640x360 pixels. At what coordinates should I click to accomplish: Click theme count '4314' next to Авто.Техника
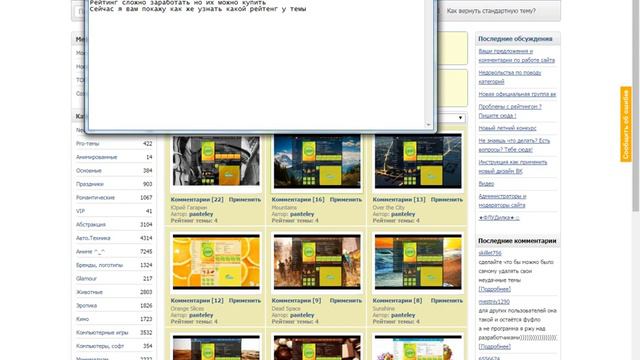click(x=146, y=238)
